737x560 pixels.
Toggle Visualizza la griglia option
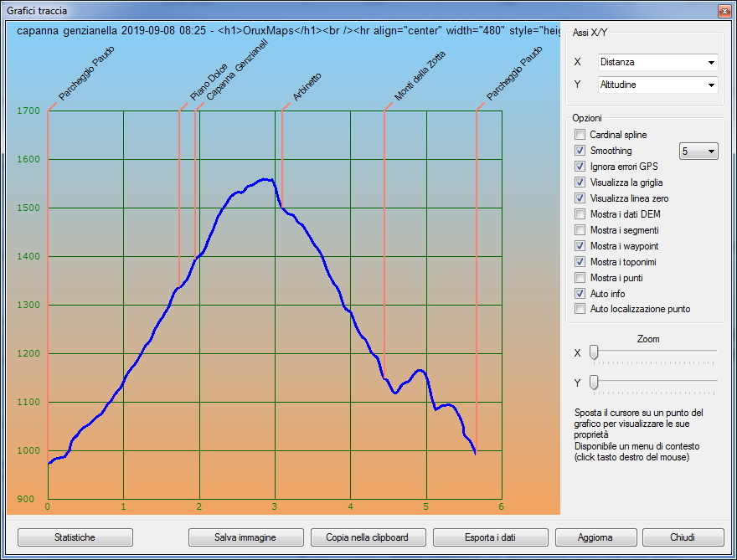580,182
